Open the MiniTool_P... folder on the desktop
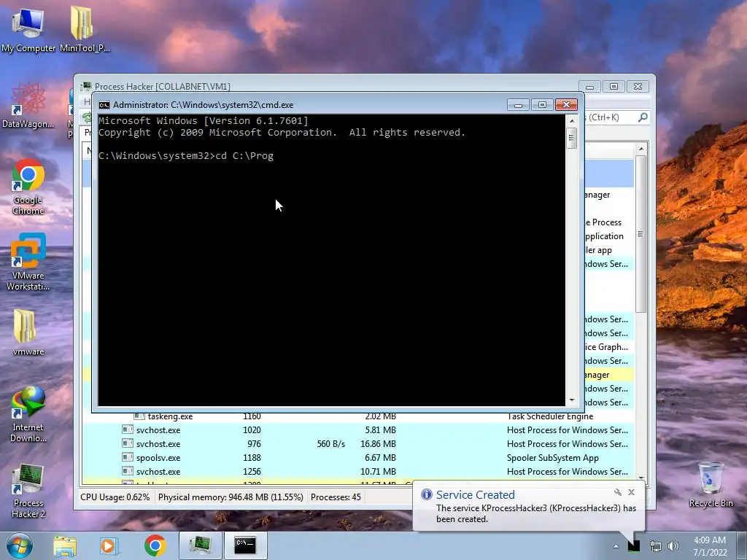This screenshot has width=747, height=560. point(85,29)
